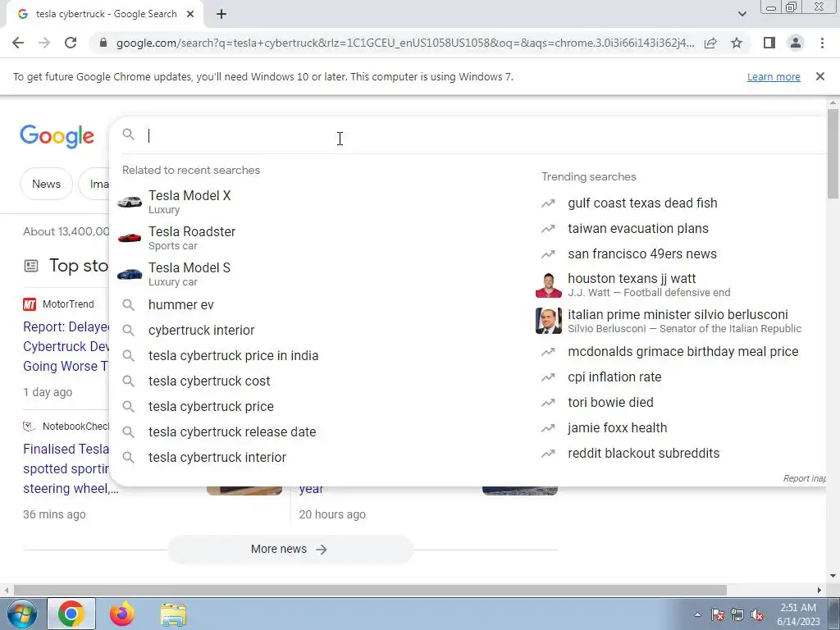Go back to the previous page
This screenshot has height=630, width=840.
18,43
